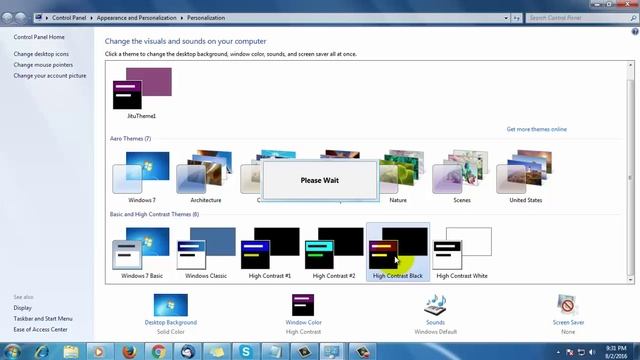Viewport: 640px width, 360px height.
Task: Open the Sounds settings icon
Action: 436,305
